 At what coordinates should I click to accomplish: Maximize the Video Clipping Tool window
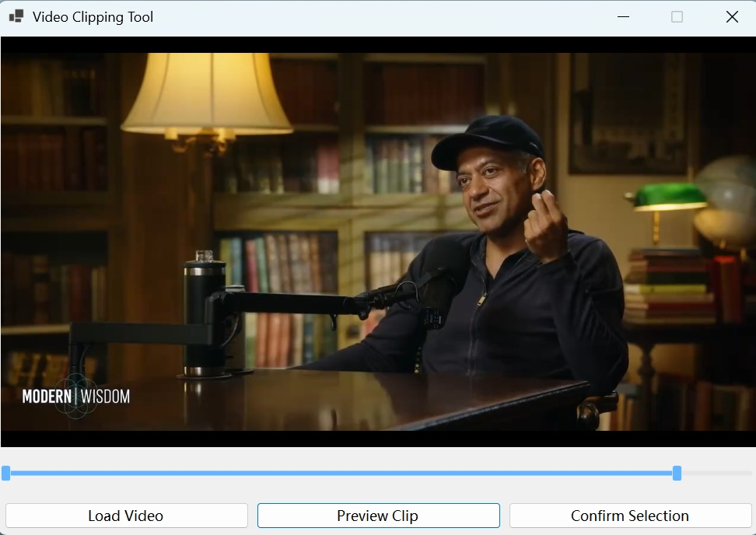[x=677, y=16]
